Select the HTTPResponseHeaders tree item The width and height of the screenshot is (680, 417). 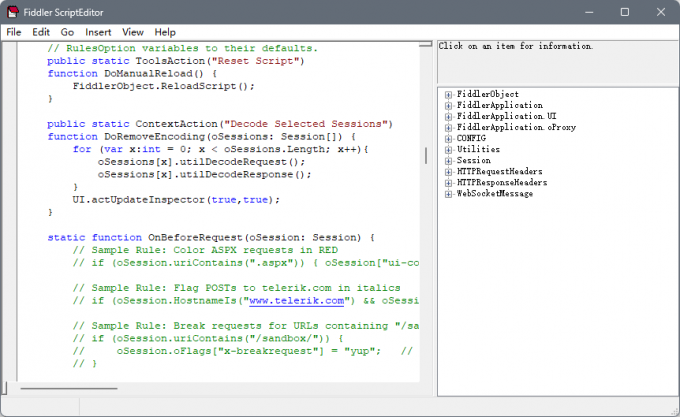[502, 183]
